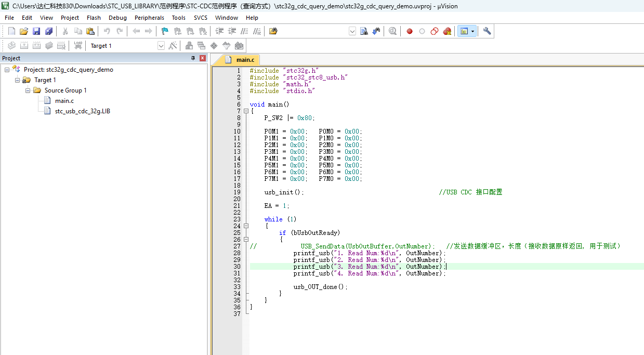Click the Save All icon

(x=48, y=31)
